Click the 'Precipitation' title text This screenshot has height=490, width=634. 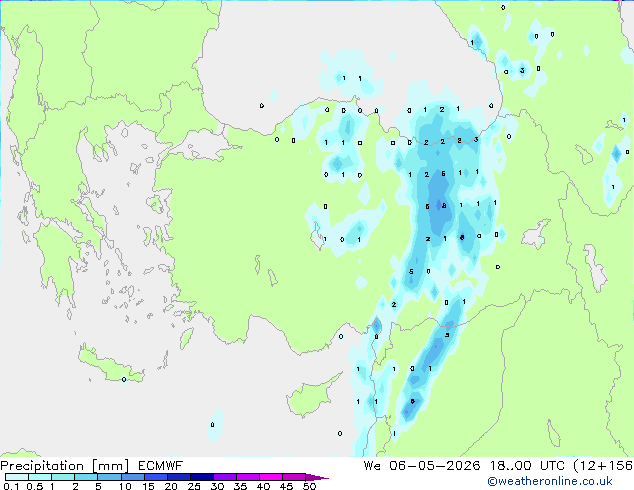click(42, 466)
